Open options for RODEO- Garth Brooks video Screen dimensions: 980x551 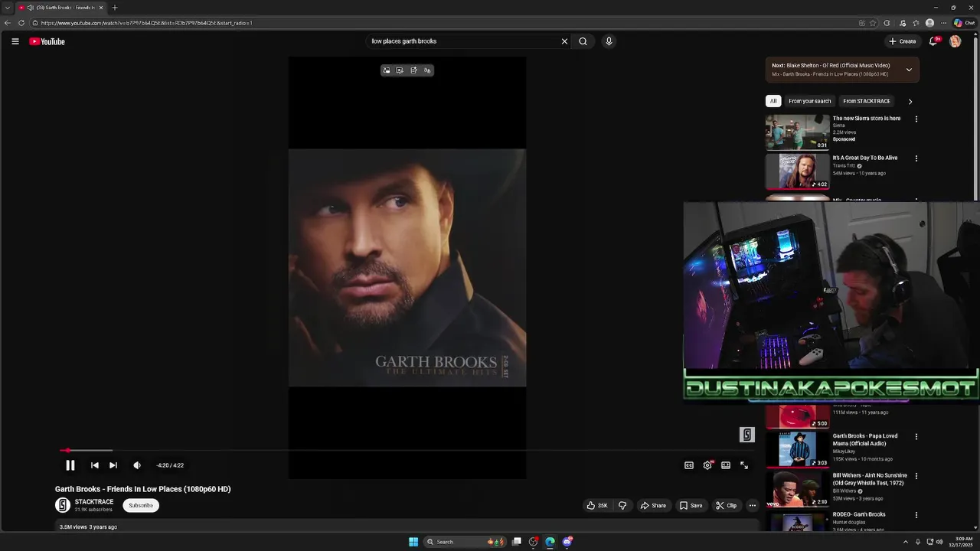click(x=916, y=515)
